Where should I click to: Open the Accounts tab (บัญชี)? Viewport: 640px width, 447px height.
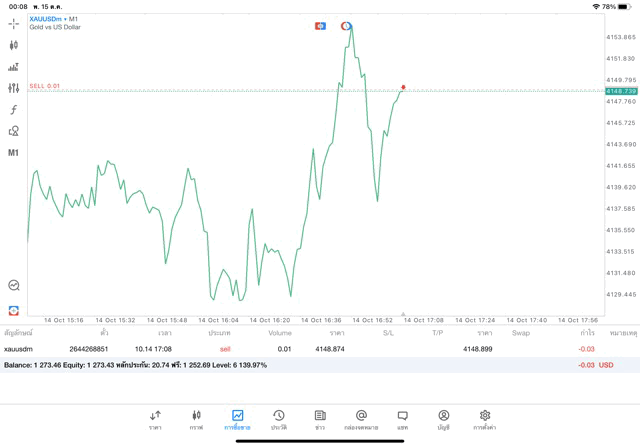coord(443,419)
